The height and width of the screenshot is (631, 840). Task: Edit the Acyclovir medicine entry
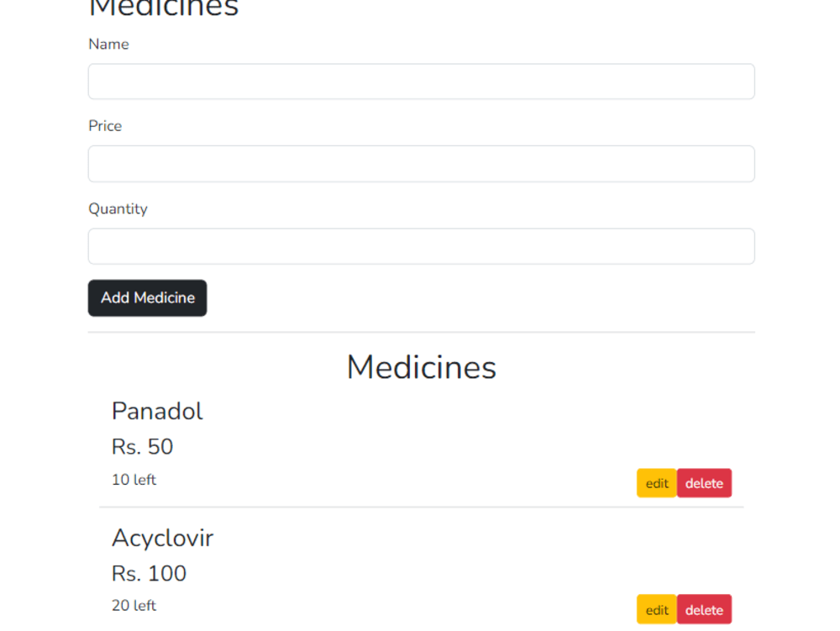[656, 609]
